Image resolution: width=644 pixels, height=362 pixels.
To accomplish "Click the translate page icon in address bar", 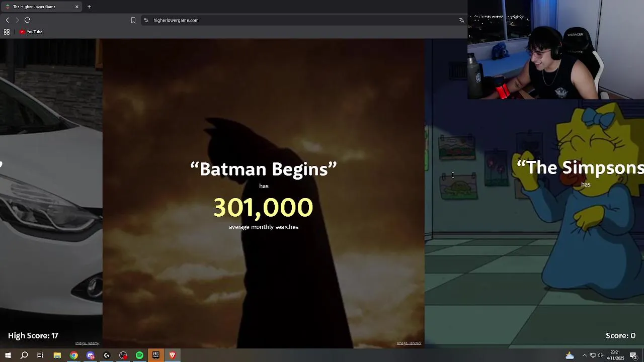I will 461,20.
